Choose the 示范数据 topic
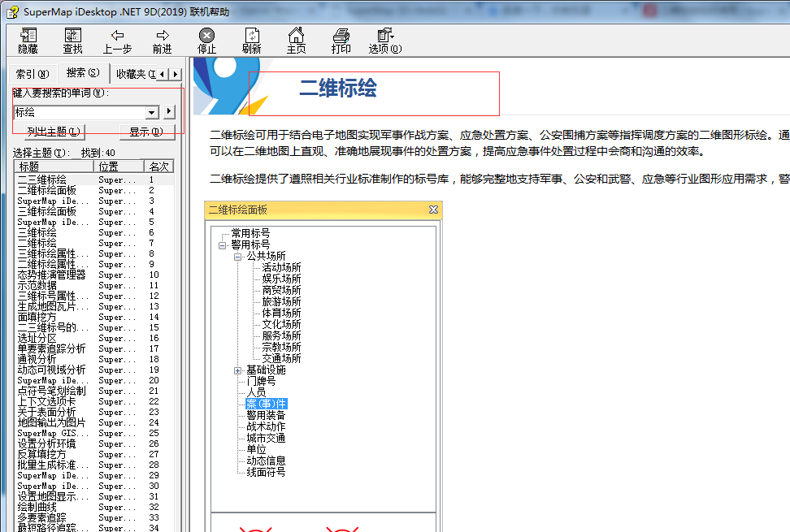 (x=37, y=285)
